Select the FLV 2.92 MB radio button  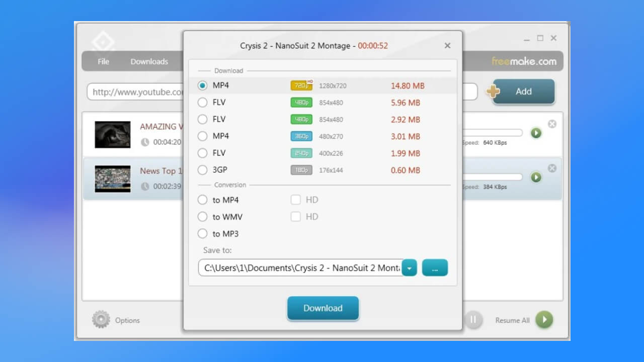point(202,119)
